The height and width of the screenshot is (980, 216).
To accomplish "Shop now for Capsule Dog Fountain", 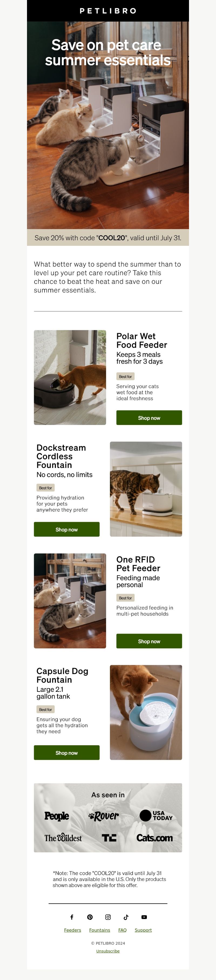I will pos(67,753).
